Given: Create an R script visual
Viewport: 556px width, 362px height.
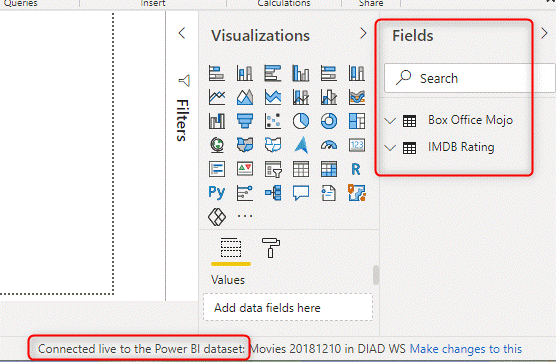Looking at the screenshot, I should 356,169.
